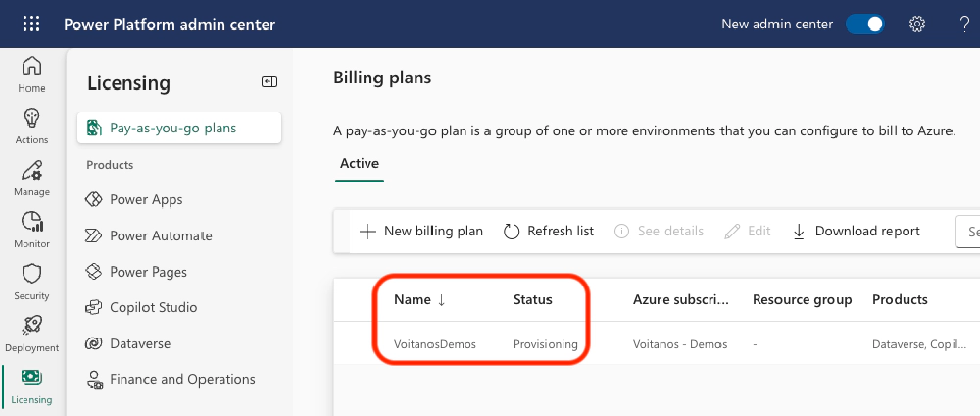
Task: Open Deployment rocket in the left rail
Action: tap(31, 334)
